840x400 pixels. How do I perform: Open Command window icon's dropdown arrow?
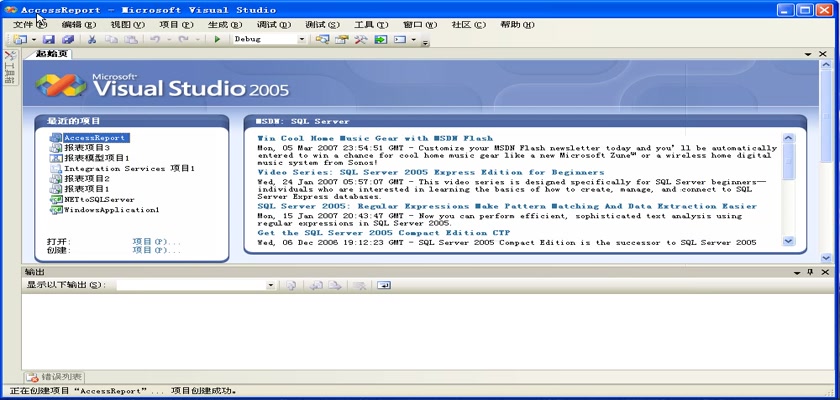pyautogui.click(x=414, y=40)
